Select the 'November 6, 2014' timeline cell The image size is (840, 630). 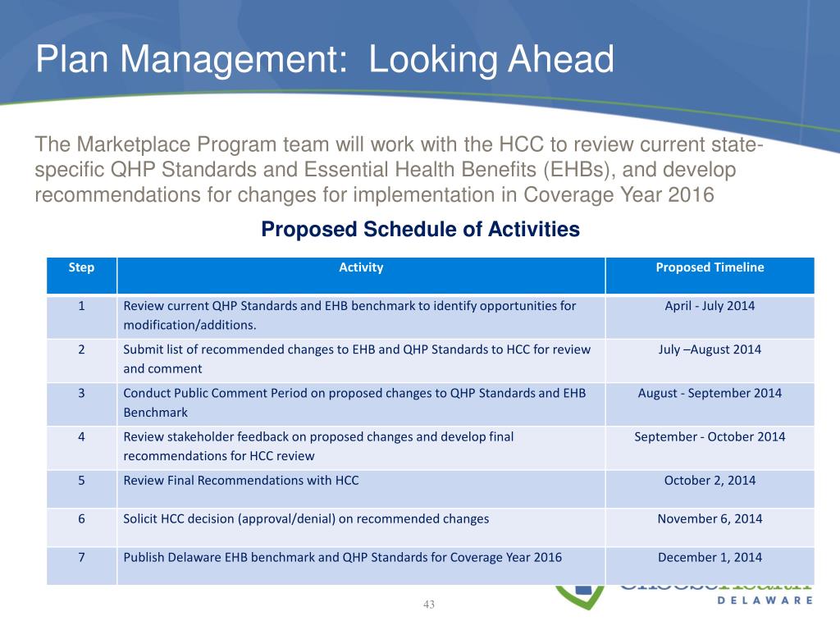point(710,527)
